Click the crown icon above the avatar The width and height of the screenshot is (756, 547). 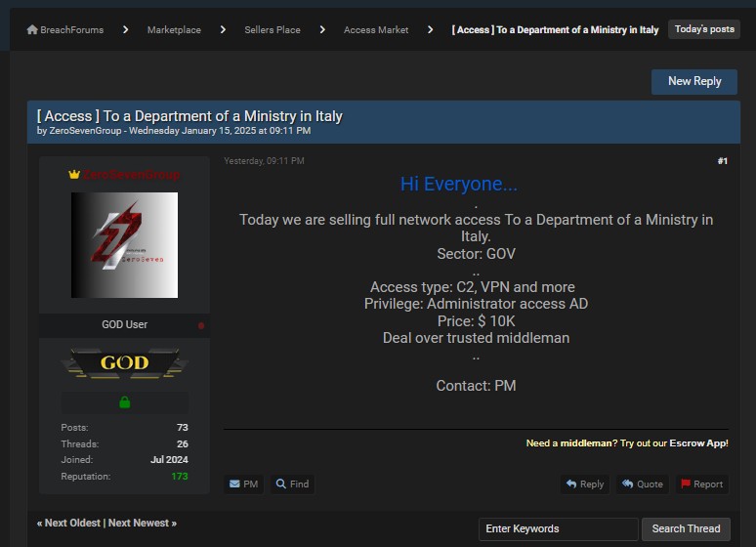click(73, 175)
